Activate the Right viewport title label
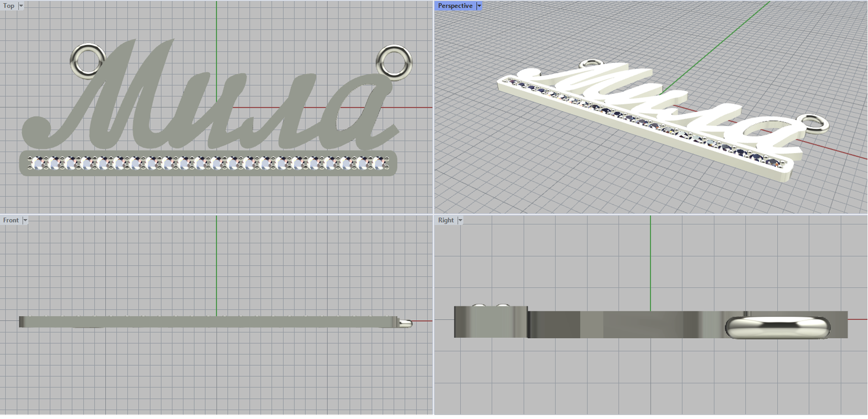This screenshot has height=419, width=868. click(446, 220)
